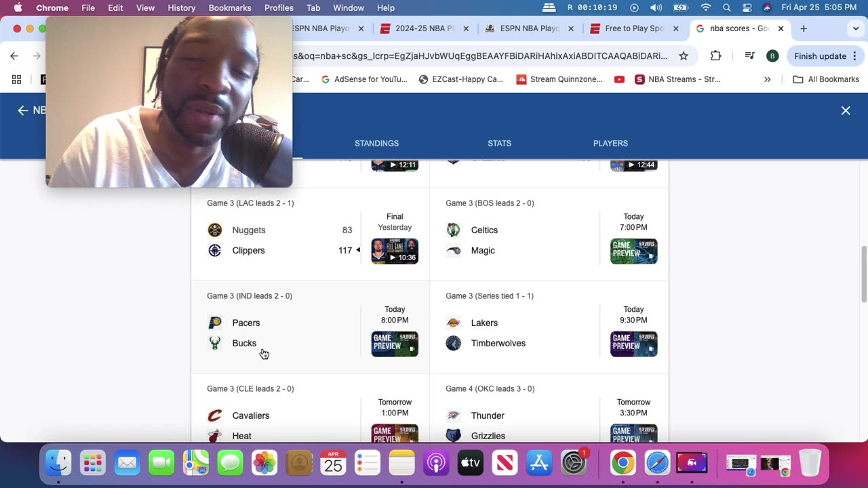This screenshot has height=488, width=868.
Task: Select the Celtics team row
Action: coord(519,230)
